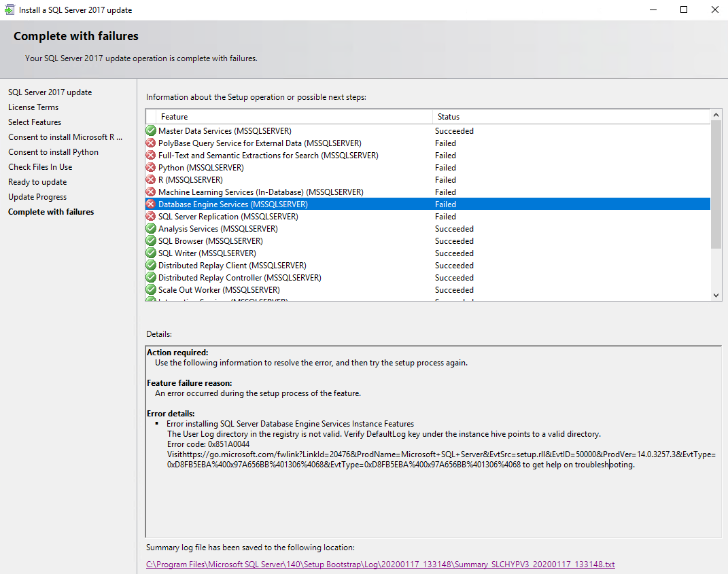Select the Update Progress step
The height and width of the screenshot is (574, 728).
(x=37, y=197)
